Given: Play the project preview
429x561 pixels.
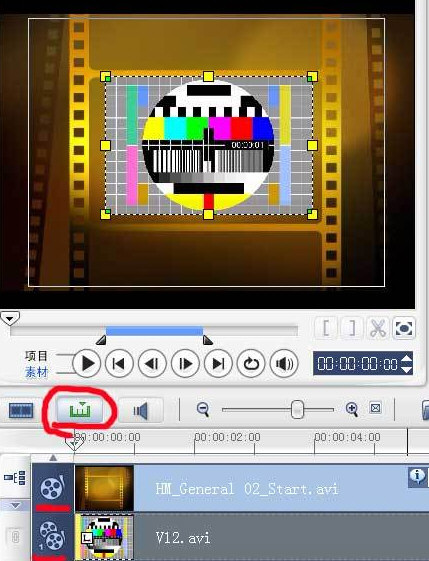Looking at the screenshot, I should (x=87, y=364).
